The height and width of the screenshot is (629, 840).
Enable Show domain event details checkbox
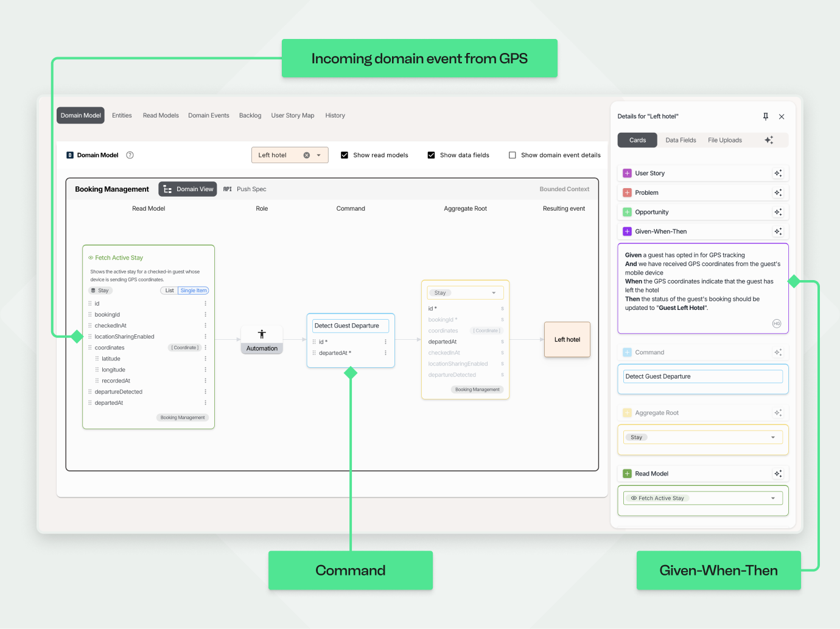point(513,155)
